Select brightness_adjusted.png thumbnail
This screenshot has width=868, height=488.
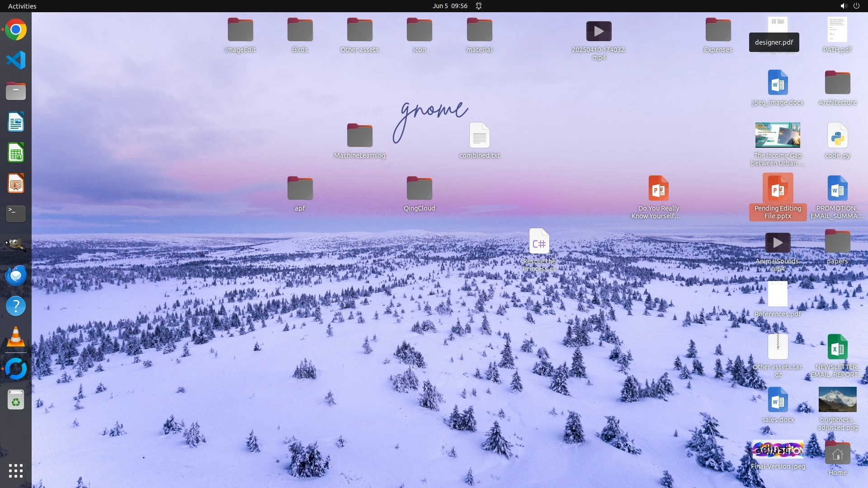pos(837,400)
